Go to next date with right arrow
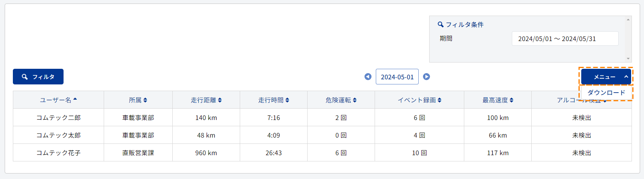The height and width of the screenshot is (179, 644). [426, 77]
